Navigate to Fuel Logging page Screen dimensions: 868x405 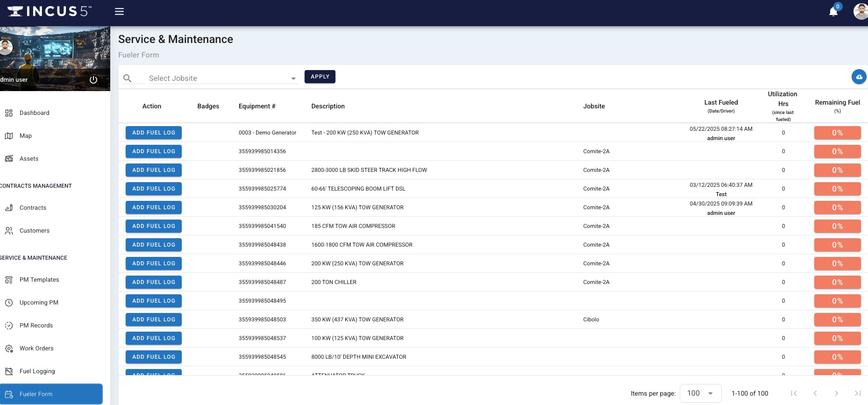coord(37,371)
